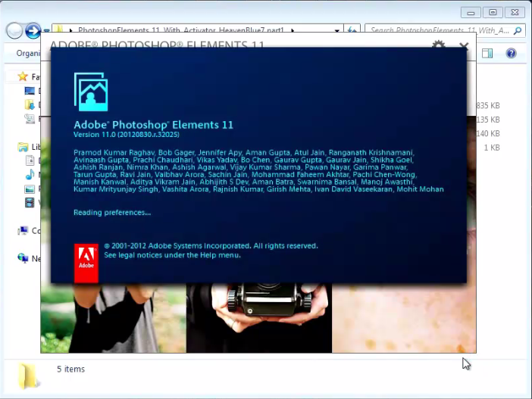Open the address bar history dropdown arrow
This screenshot has height=399, width=532.
click(336, 30)
